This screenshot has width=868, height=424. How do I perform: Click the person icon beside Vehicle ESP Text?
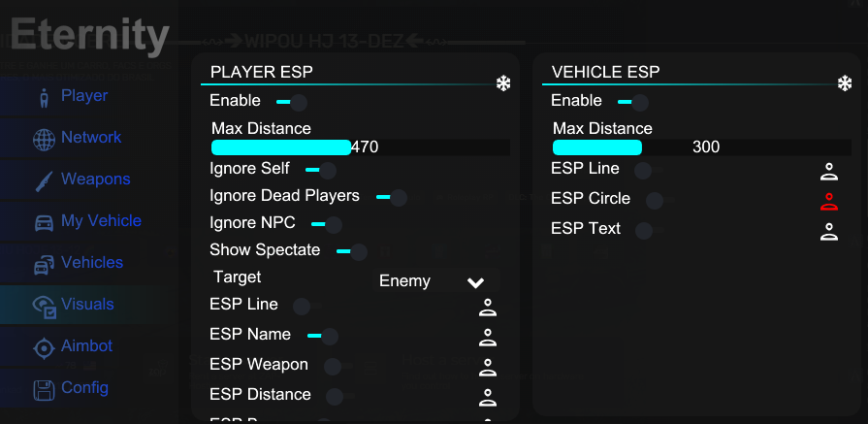click(x=828, y=231)
